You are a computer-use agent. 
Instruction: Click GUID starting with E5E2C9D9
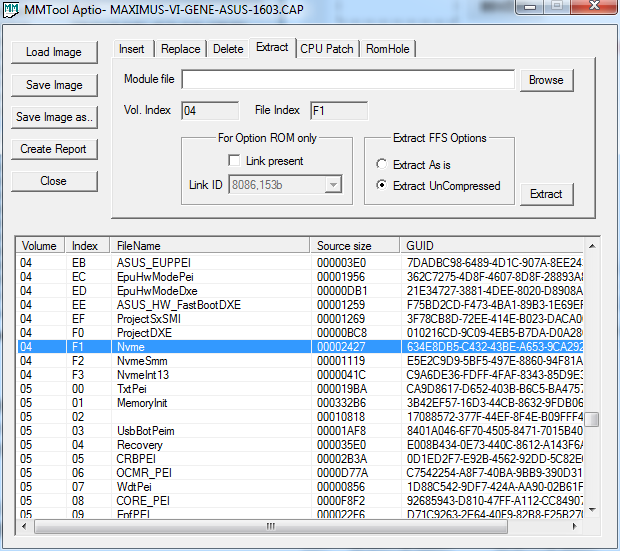coord(495,361)
